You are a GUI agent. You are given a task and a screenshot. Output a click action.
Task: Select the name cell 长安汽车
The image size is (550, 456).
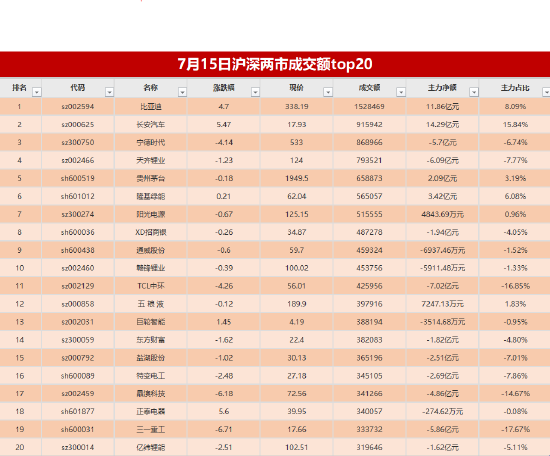(x=151, y=124)
